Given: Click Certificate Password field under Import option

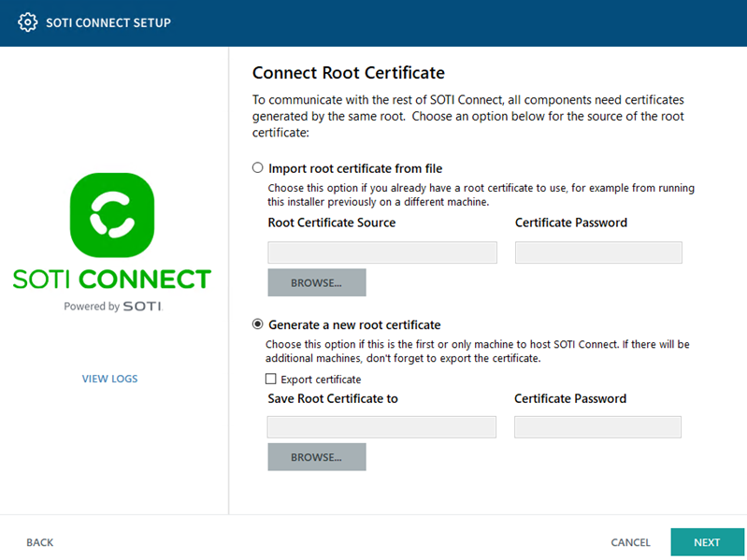Looking at the screenshot, I should (598, 252).
